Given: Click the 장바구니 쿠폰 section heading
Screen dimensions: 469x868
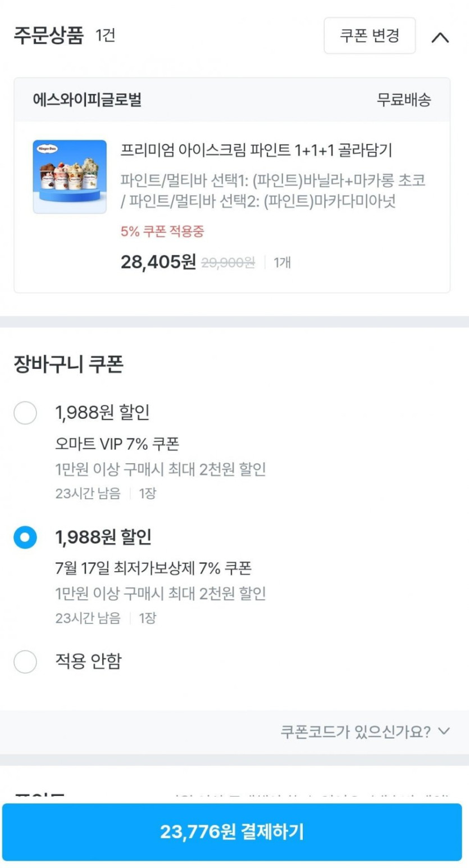Looking at the screenshot, I should pyautogui.click(x=69, y=364).
